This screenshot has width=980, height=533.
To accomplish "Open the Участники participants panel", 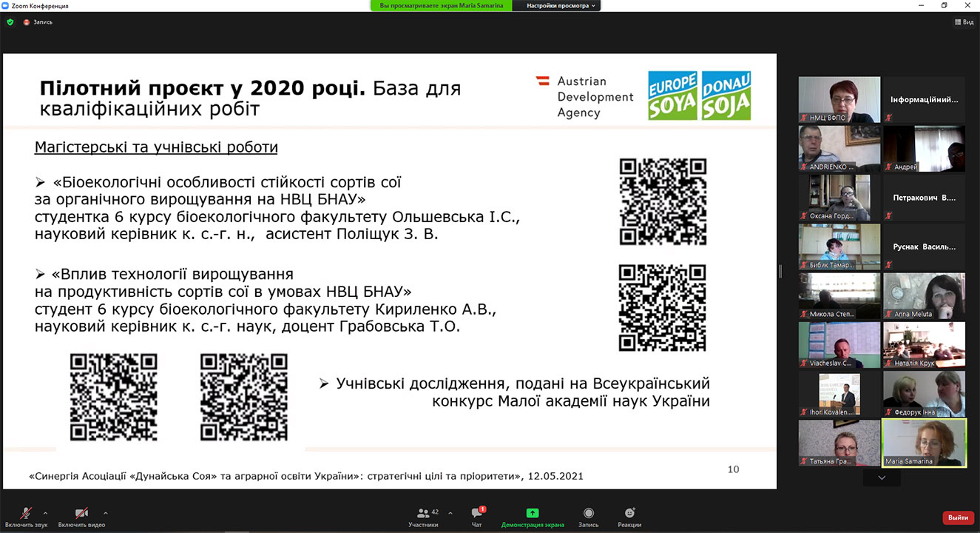I will tap(423, 517).
